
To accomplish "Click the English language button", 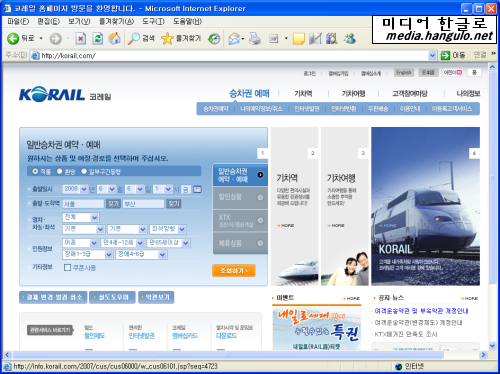I will [x=404, y=72].
